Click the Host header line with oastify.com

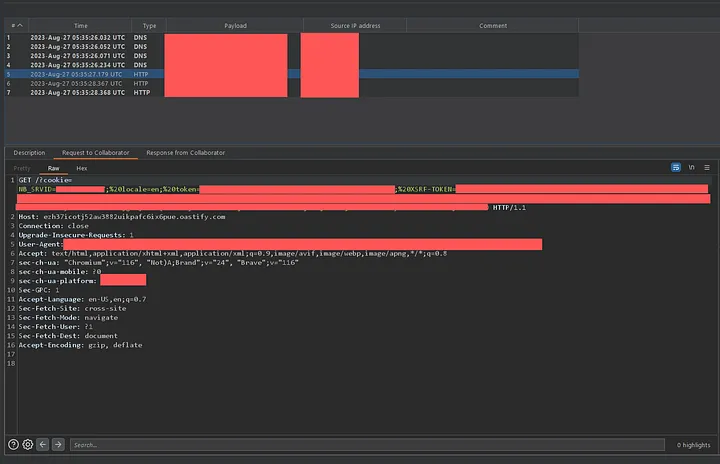[x=122, y=216]
